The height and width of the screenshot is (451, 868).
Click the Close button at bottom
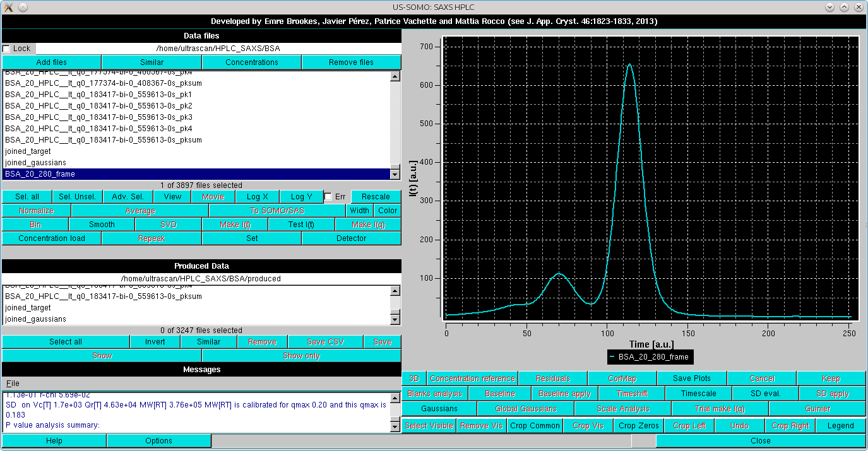pyautogui.click(x=760, y=441)
